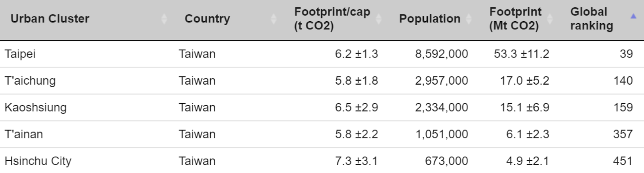
Task: Select the Kaoshsiung cluster cell
Action: point(35,108)
